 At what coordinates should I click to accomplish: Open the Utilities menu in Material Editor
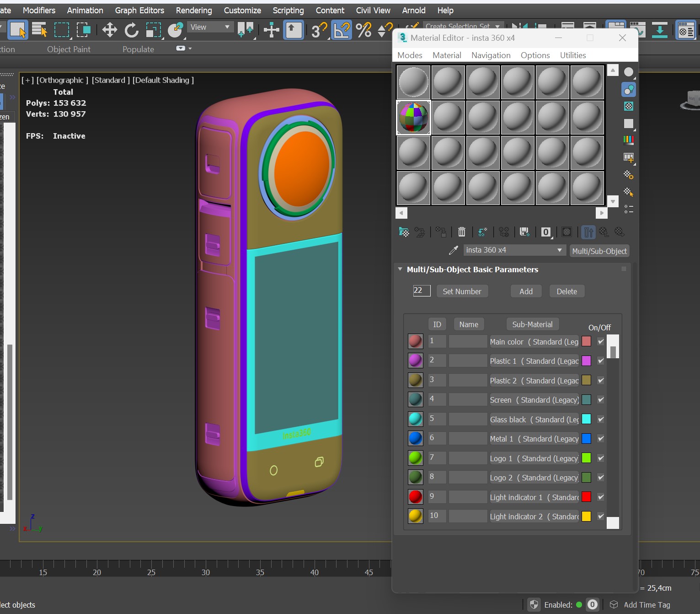[572, 55]
